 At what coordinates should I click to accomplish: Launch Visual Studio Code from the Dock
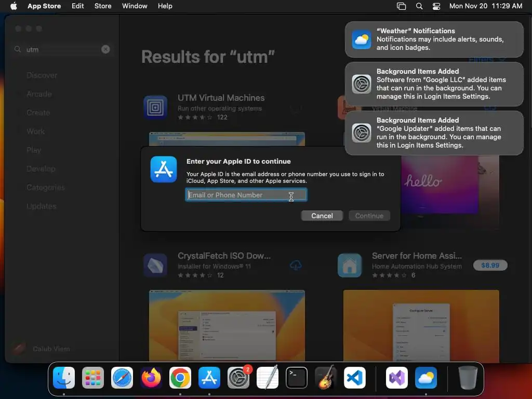[354, 378]
